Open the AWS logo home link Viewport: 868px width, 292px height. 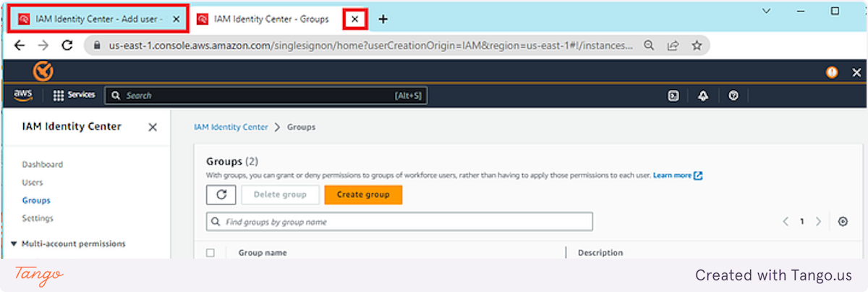click(x=22, y=95)
